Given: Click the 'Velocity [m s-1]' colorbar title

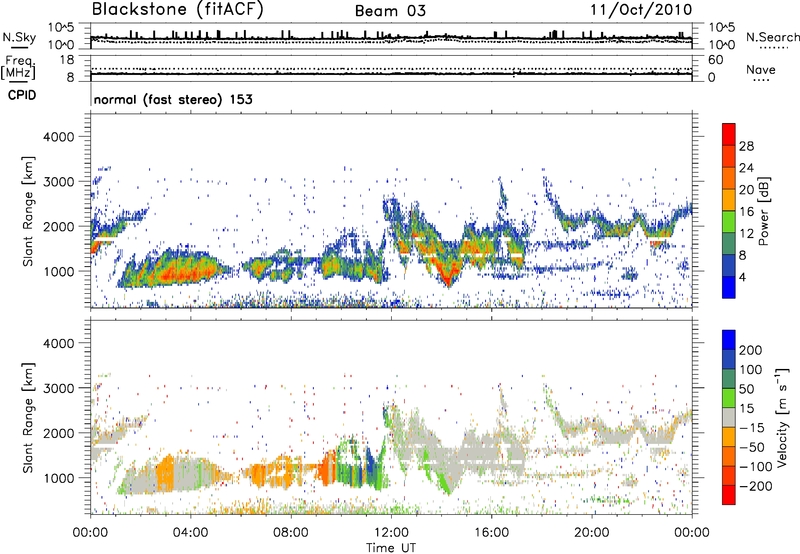Looking at the screenshot, I should pyautogui.click(x=782, y=417).
